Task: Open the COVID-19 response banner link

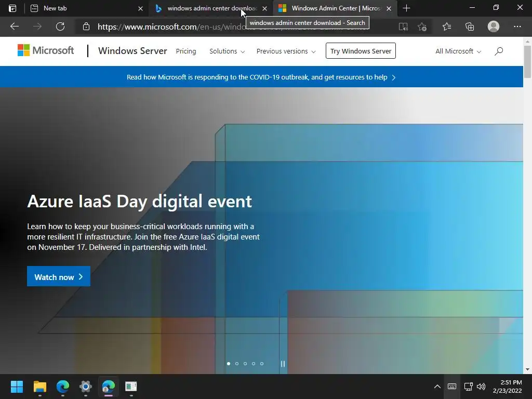Action: pyautogui.click(x=261, y=77)
